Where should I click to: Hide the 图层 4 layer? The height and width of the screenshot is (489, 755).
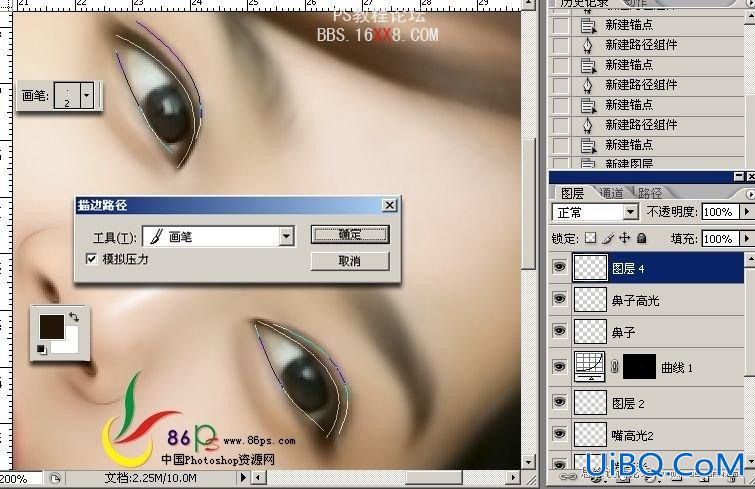click(560, 267)
